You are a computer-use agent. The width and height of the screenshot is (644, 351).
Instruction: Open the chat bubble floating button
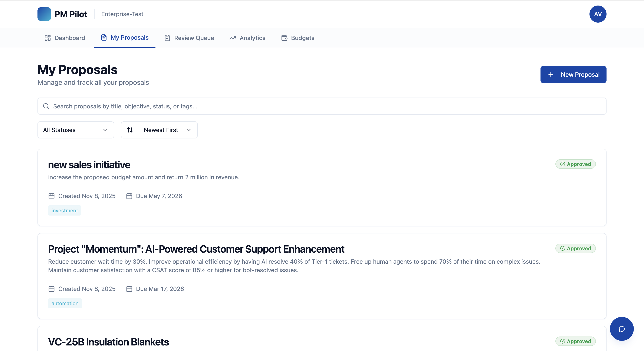click(621, 329)
